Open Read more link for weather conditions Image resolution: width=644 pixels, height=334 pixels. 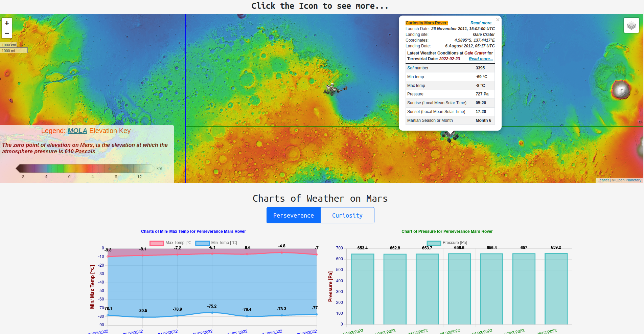[481, 59]
